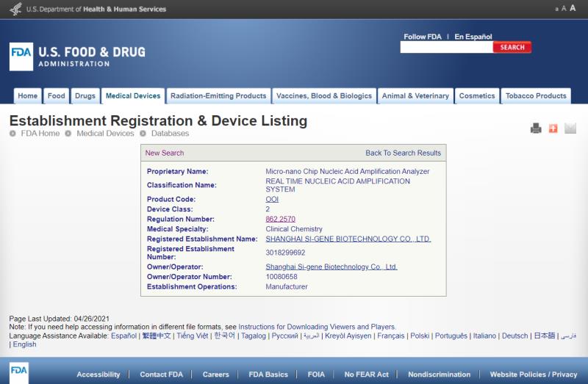Open the Medical Devices tab
Viewport: 588px width, 384px height.
[x=133, y=96]
